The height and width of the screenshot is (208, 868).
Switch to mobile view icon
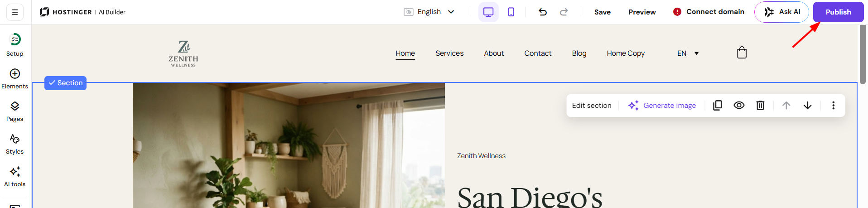tap(511, 12)
